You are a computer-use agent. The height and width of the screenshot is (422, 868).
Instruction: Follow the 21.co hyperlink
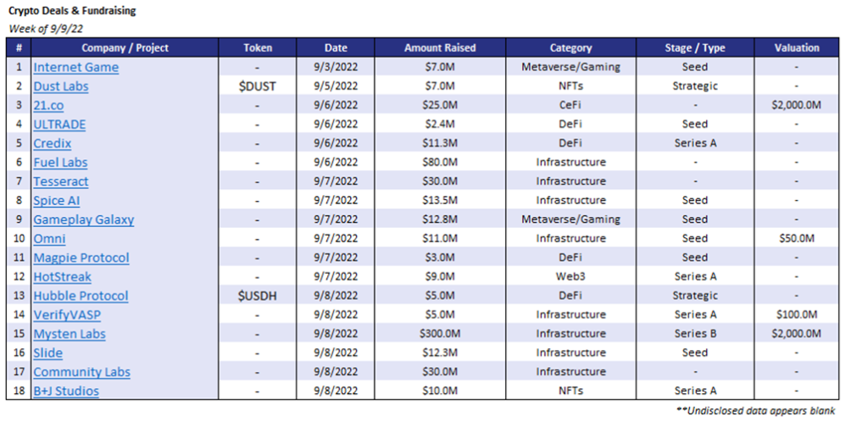click(48, 106)
